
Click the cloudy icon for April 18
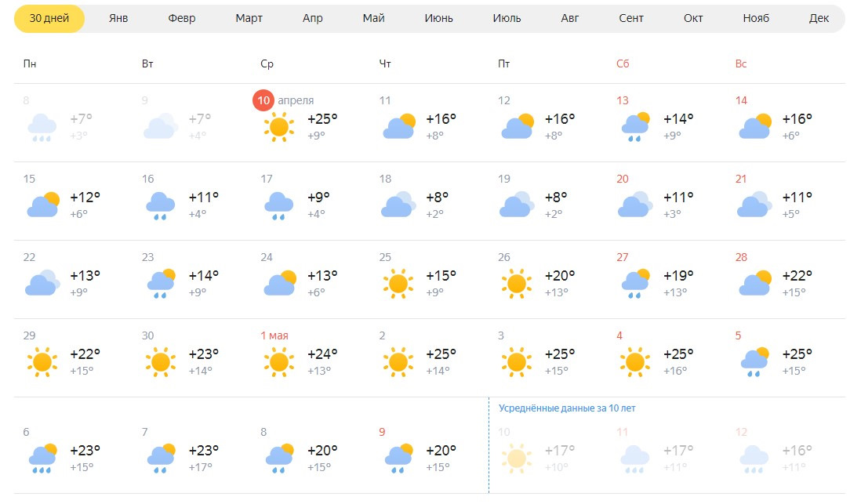click(398, 205)
